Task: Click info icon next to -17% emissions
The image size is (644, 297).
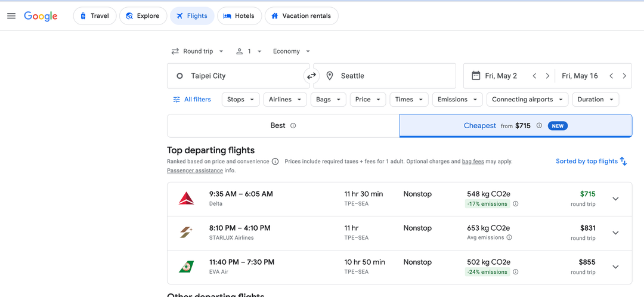Action: click(x=515, y=204)
